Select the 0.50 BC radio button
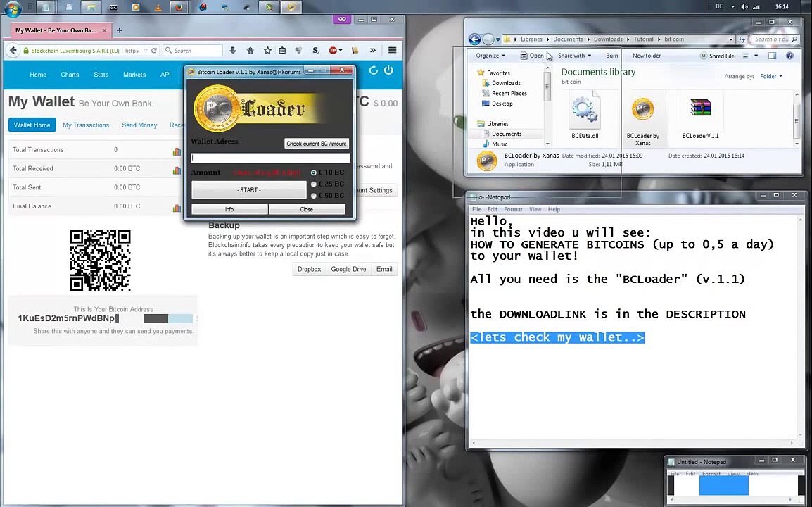The width and height of the screenshot is (812, 507). (313, 196)
